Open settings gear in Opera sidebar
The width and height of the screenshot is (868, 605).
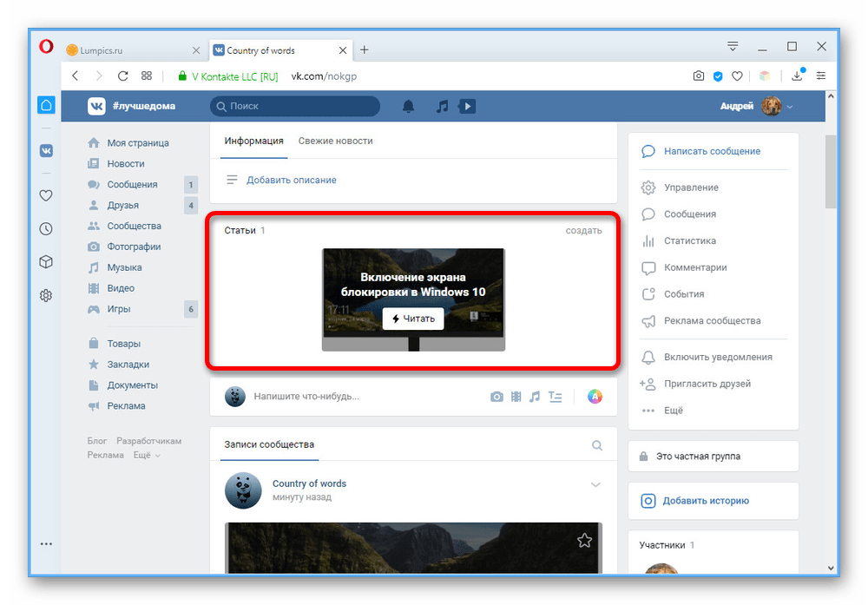click(x=46, y=295)
